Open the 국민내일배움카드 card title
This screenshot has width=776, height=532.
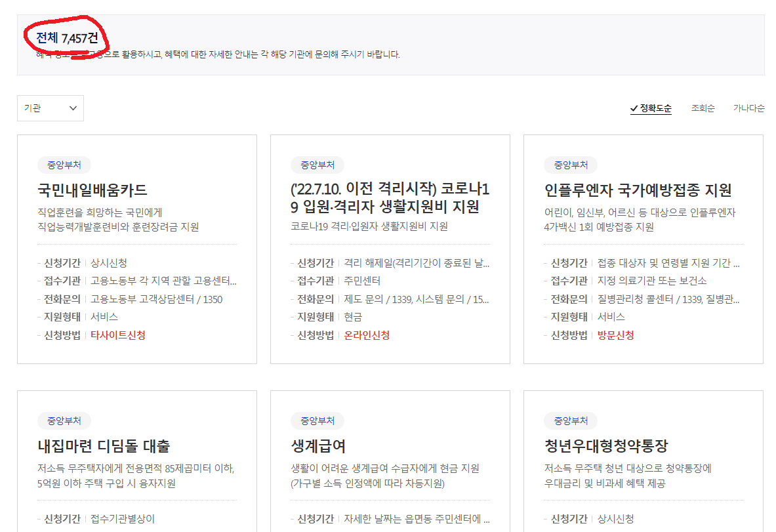92,190
